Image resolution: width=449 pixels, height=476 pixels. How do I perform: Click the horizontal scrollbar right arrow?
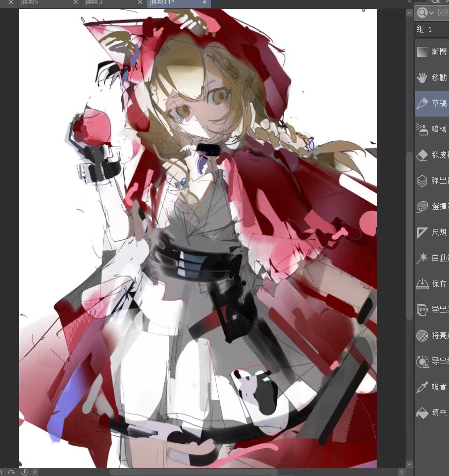(402, 472)
